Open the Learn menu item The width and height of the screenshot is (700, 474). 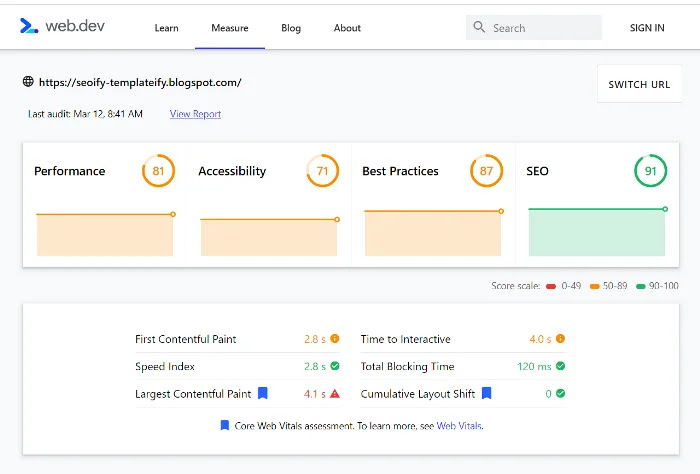pos(166,28)
